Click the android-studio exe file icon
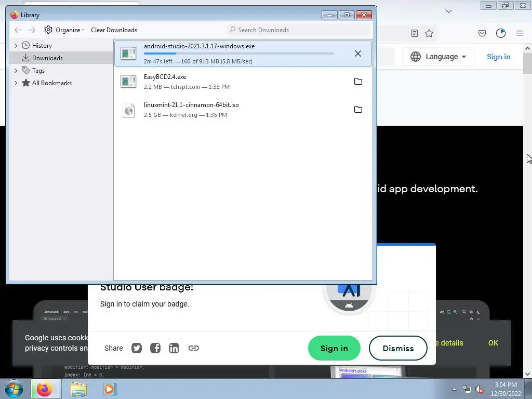The height and width of the screenshot is (399, 532). 129,54
